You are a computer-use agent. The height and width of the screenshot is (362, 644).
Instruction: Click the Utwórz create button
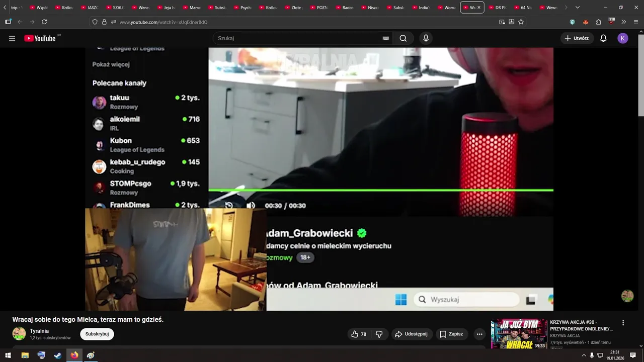click(x=577, y=38)
